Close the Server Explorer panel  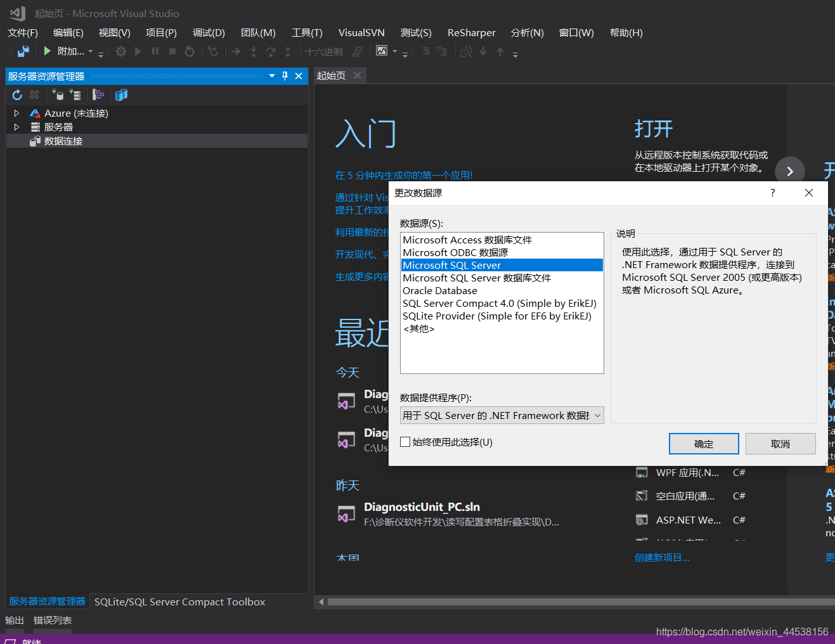tap(299, 76)
